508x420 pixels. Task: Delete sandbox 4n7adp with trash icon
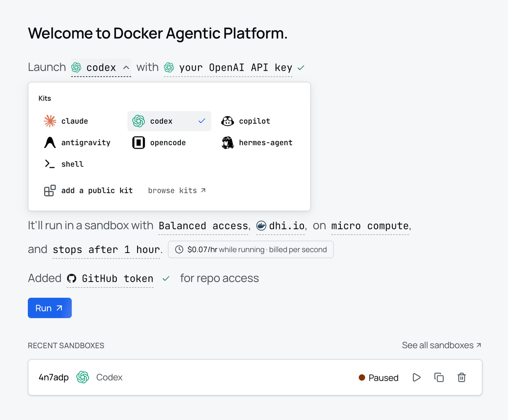click(x=461, y=377)
